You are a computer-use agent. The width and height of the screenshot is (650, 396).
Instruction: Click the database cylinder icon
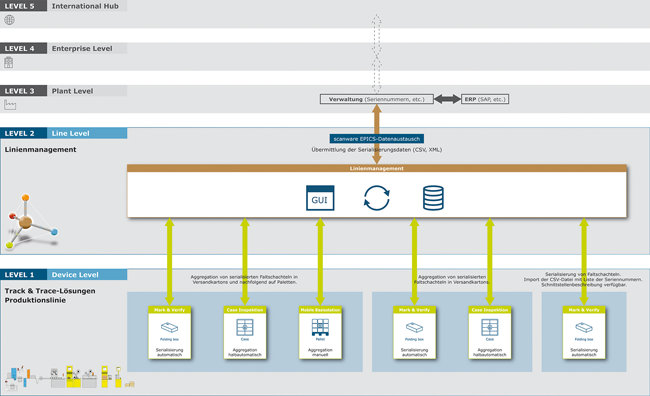point(433,198)
